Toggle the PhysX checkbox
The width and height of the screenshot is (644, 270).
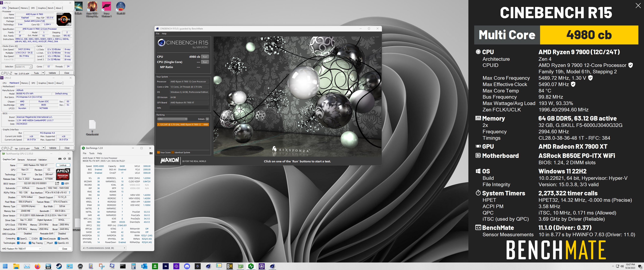[x=45, y=243]
